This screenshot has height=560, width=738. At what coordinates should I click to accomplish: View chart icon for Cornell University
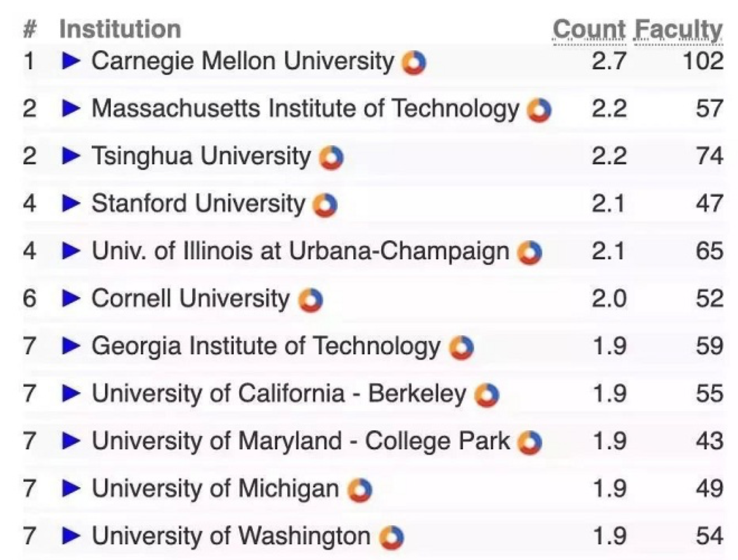pos(311,300)
